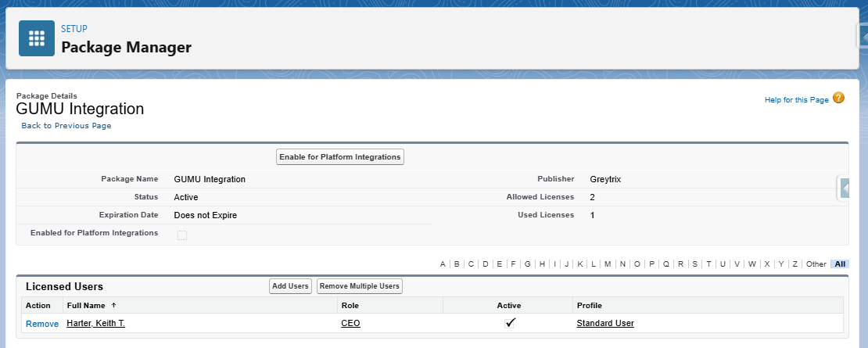Filter users by letter M
The image size is (868, 348).
click(608, 264)
